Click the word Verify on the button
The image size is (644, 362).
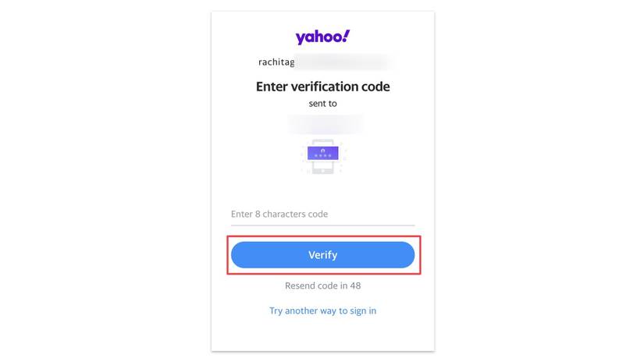pyautogui.click(x=322, y=255)
